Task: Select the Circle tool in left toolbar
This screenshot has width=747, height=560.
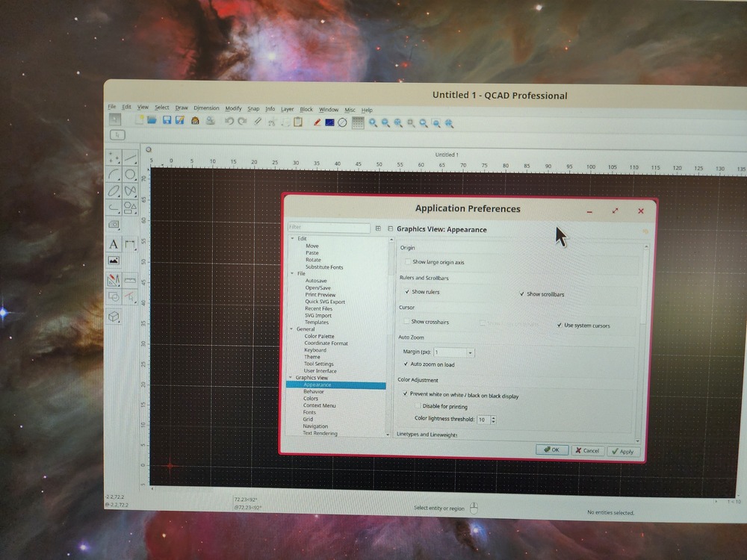Action: [129, 173]
